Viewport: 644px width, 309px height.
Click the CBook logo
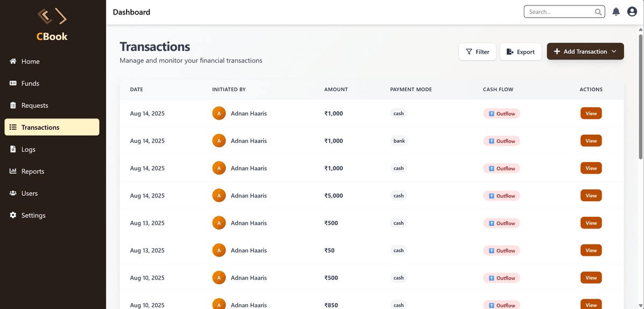52,24
